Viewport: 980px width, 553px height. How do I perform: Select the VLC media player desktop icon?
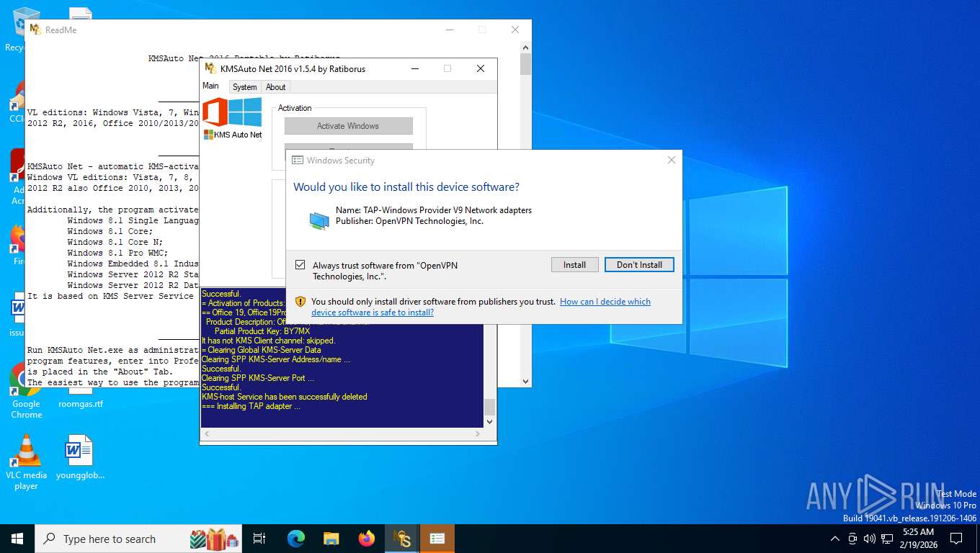(26, 462)
